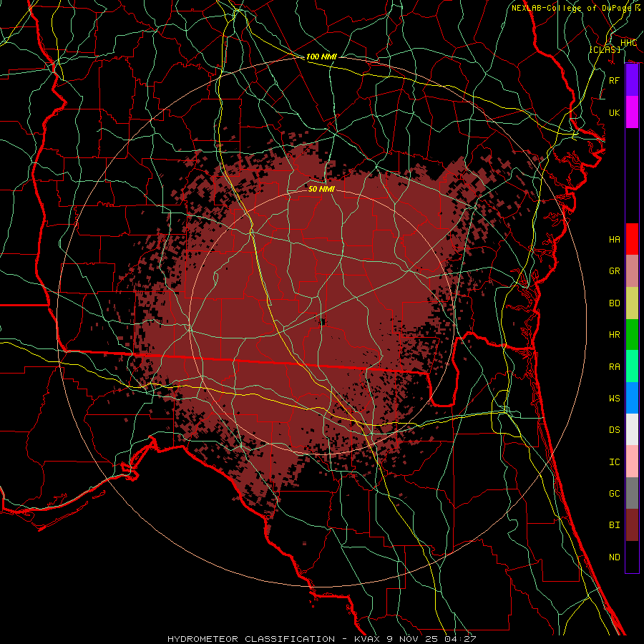Click the WS legend label

(615, 399)
